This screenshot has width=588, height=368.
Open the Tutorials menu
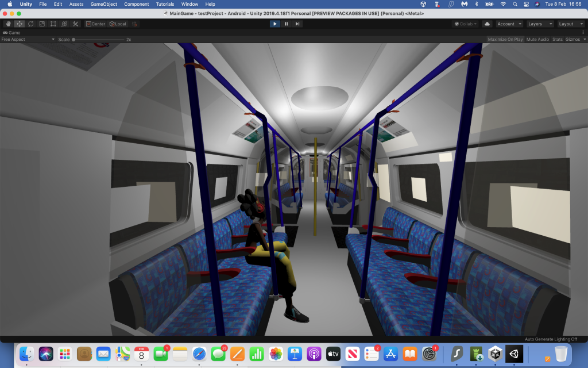pos(165,4)
